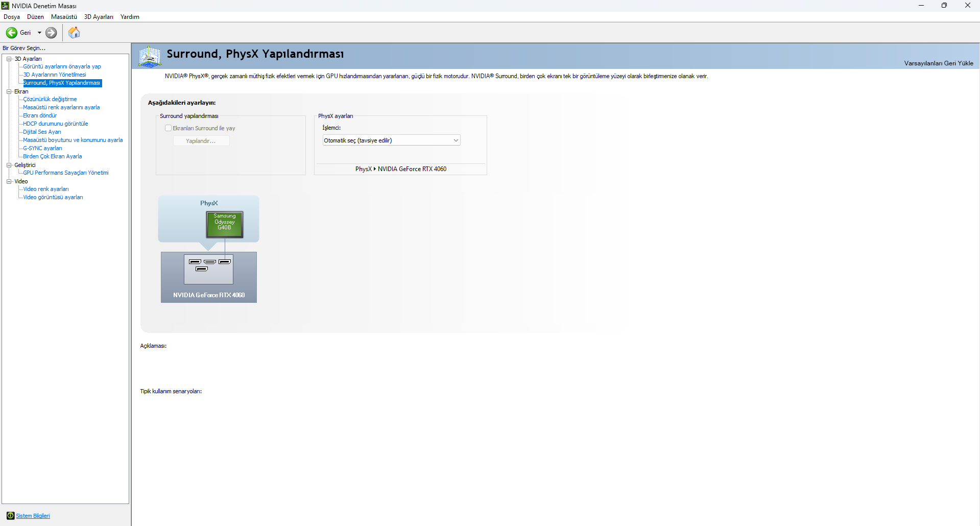Screen dimensions: 980x526
Task: Click Varsayılanları Geri Yükle link
Action: [x=939, y=63]
